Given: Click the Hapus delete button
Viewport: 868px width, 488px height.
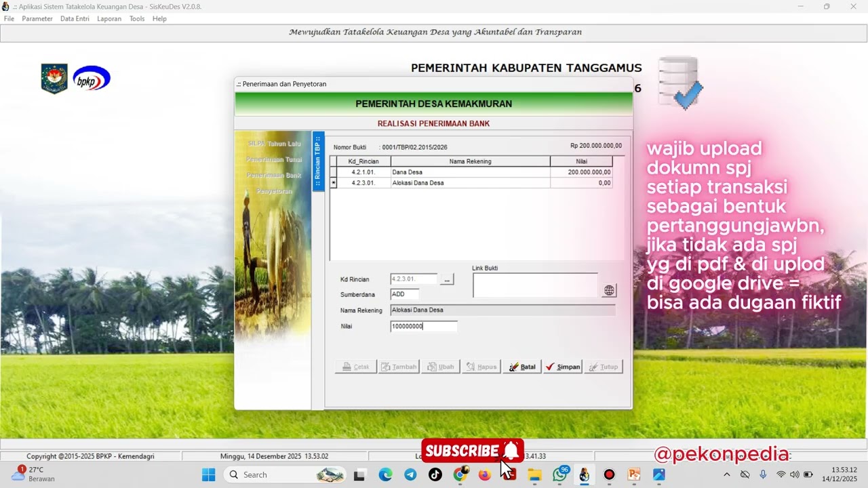Looking at the screenshot, I should [481, 367].
